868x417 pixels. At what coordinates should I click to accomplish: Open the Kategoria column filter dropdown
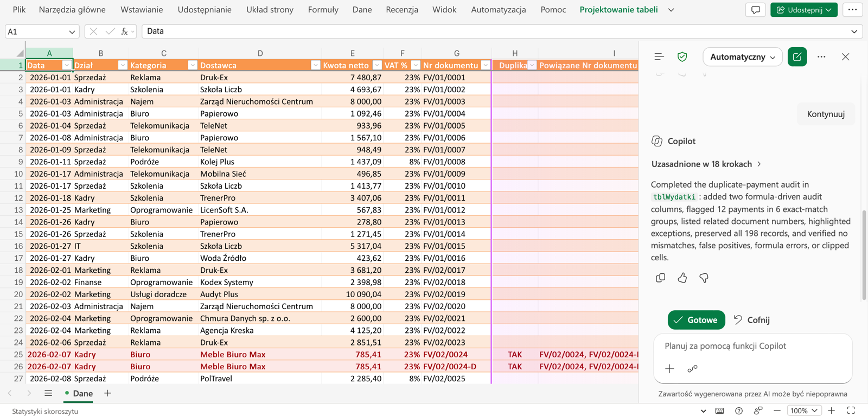[193, 65]
